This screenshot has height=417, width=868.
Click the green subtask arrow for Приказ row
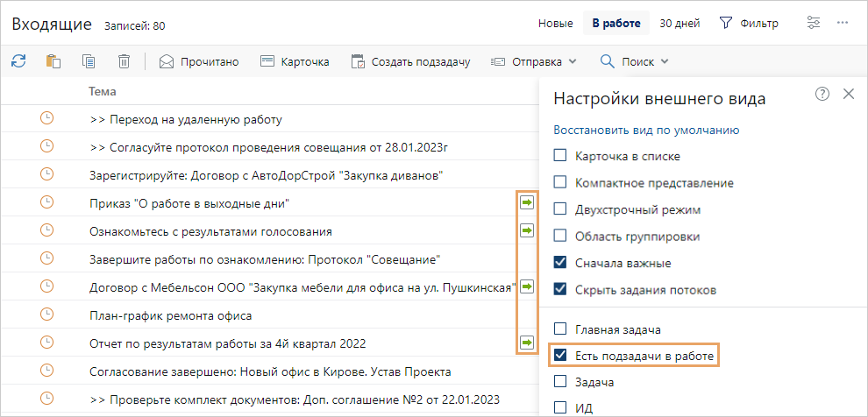(527, 203)
